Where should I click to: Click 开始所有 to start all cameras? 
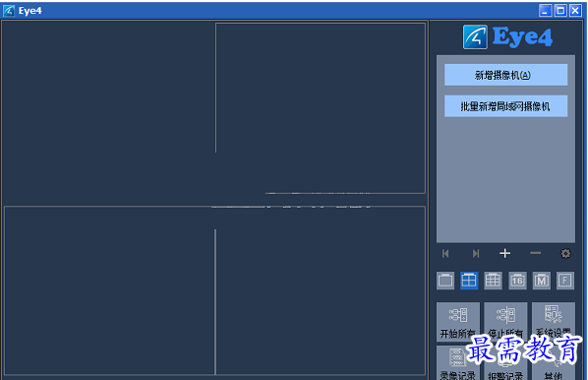[x=458, y=322]
